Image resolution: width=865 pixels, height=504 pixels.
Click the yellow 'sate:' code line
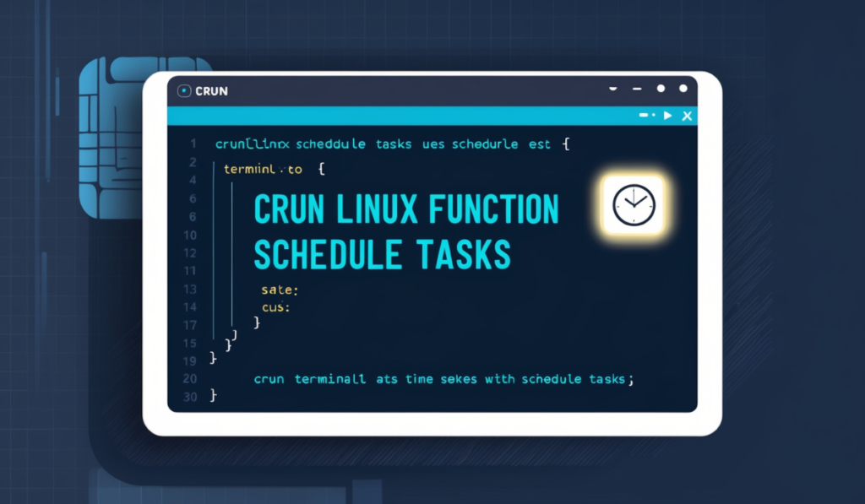pyautogui.click(x=280, y=290)
